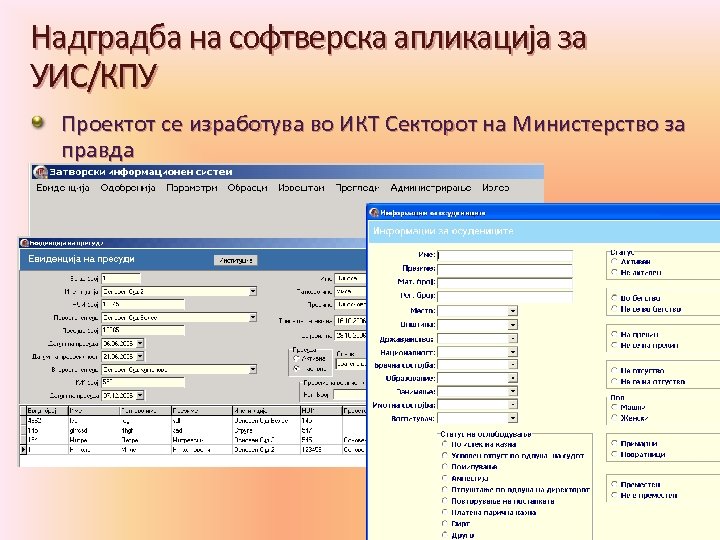This screenshot has width=720, height=540.
Task: Open the date dropdown showing 07.12 in verdicts window
Action: pos(140,395)
